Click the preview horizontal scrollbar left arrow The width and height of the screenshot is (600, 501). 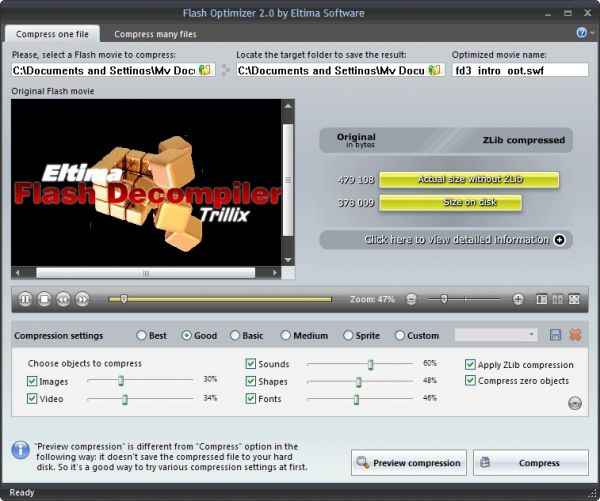click(18, 273)
